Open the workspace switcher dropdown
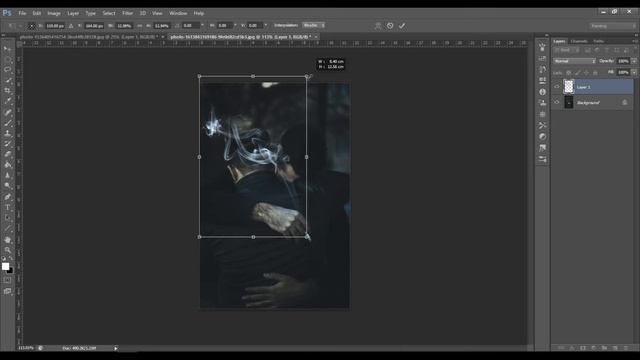This screenshot has height=360, width=640. click(612, 26)
